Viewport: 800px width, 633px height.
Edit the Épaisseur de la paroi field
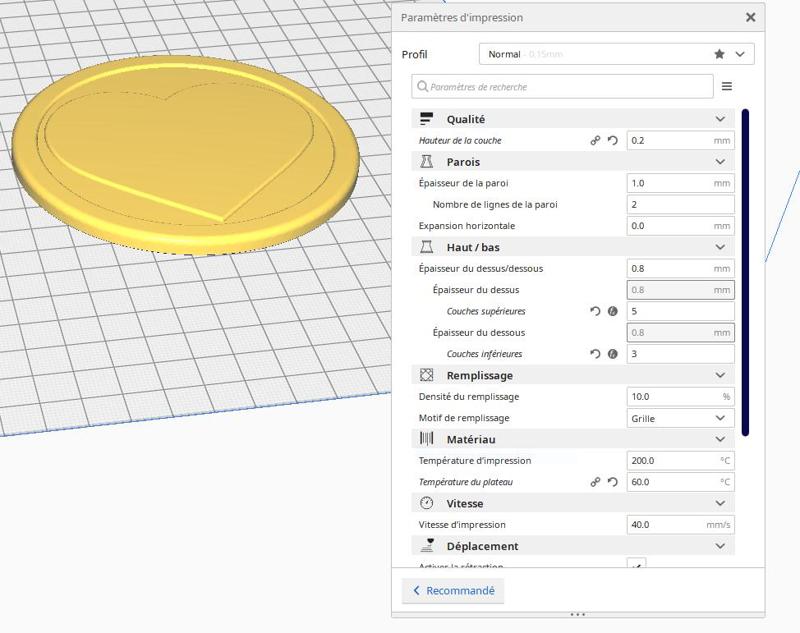click(x=680, y=183)
